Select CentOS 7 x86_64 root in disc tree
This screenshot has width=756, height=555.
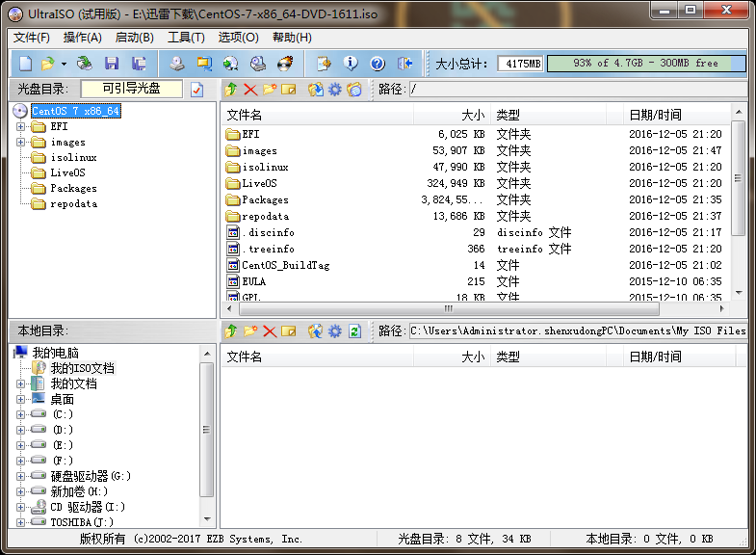(76, 111)
